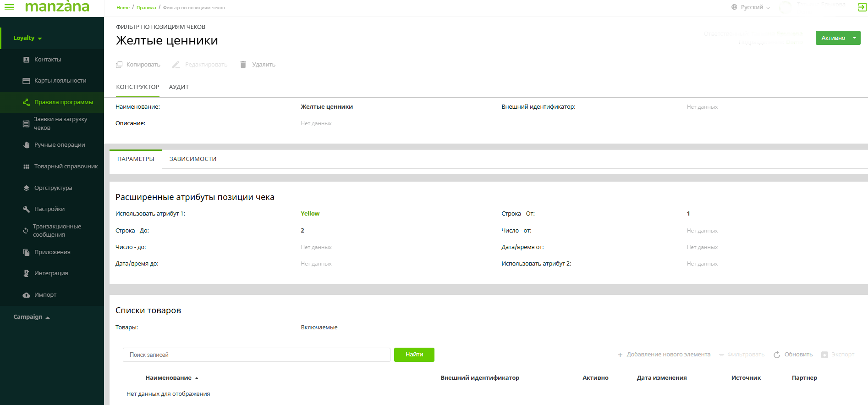This screenshot has width=868, height=405.
Task: Sort by Наименование column header
Action: coord(169,378)
